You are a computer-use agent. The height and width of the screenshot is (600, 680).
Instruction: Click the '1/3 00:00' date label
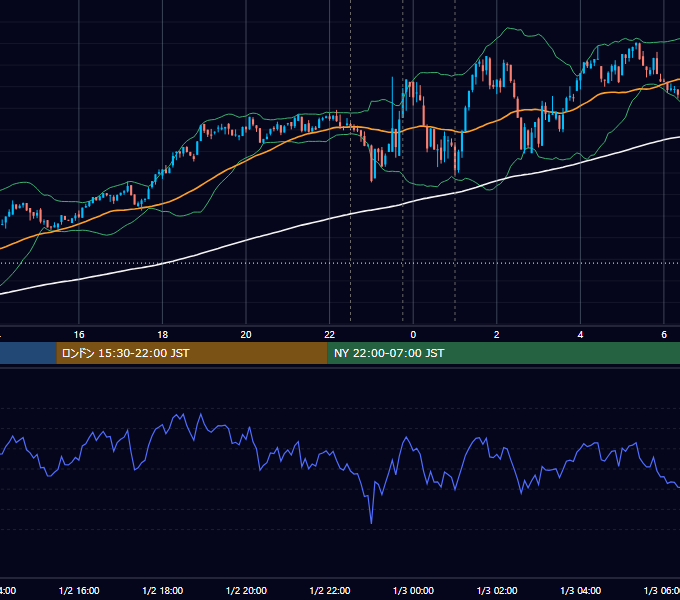[413, 590]
